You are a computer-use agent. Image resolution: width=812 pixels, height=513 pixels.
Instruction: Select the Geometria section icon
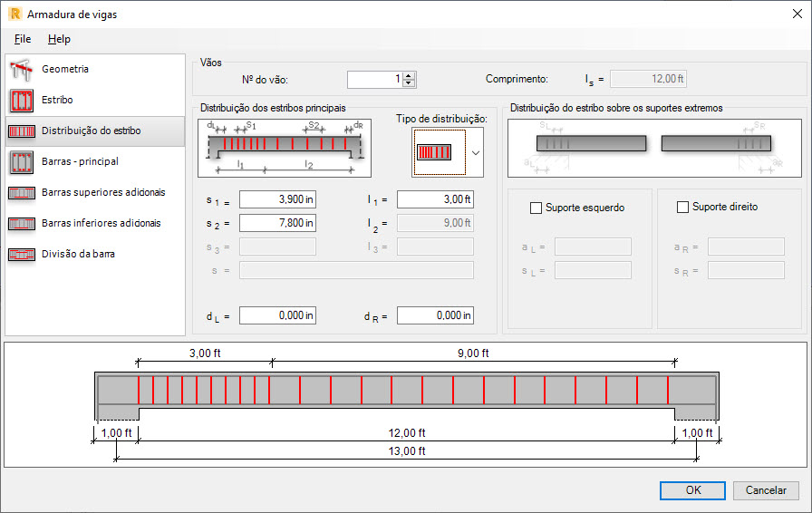coord(21,70)
